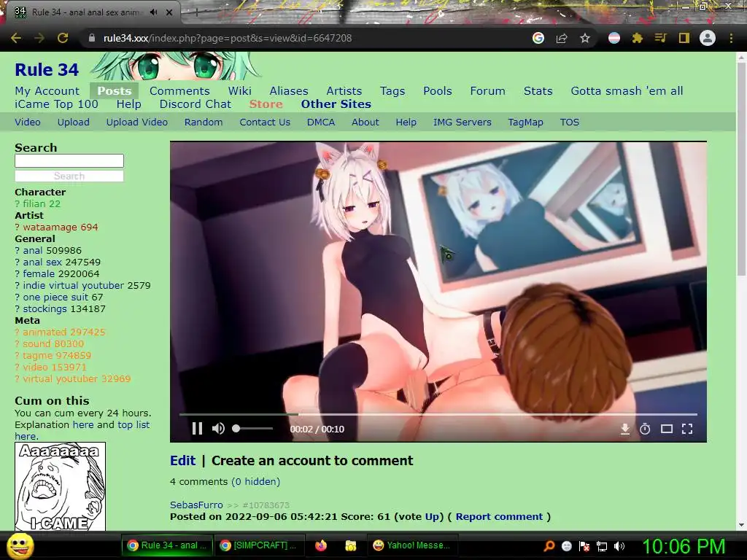Open the Artists page
This screenshot has height=560, width=747.
(344, 91)
